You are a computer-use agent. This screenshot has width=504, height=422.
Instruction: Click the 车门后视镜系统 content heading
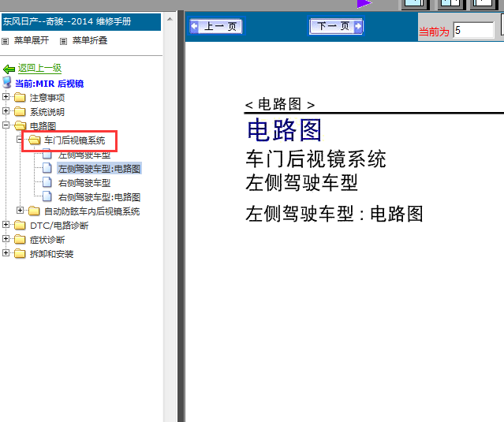(x=316, y=159)
